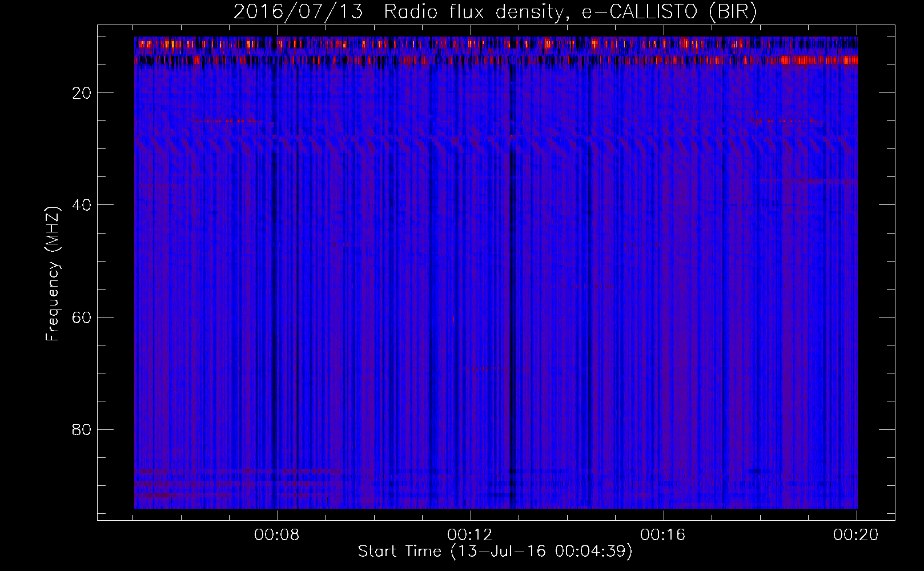Click the frequency tick label '80'
Viewport: 924px width, 571px height.
click(82, 429)
